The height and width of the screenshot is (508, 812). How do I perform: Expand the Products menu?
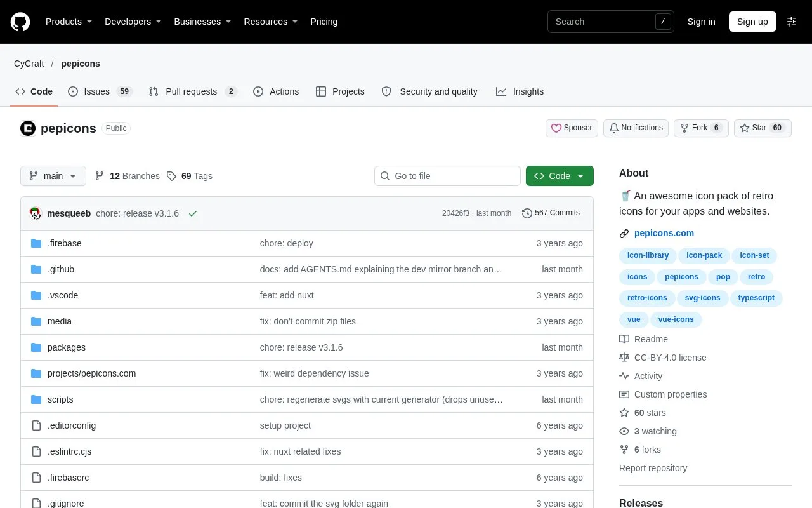[69, 22]
